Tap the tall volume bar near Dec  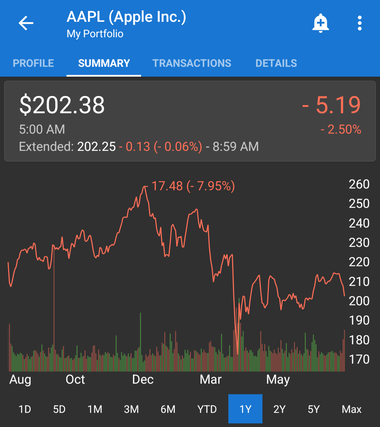click(140, 342)
